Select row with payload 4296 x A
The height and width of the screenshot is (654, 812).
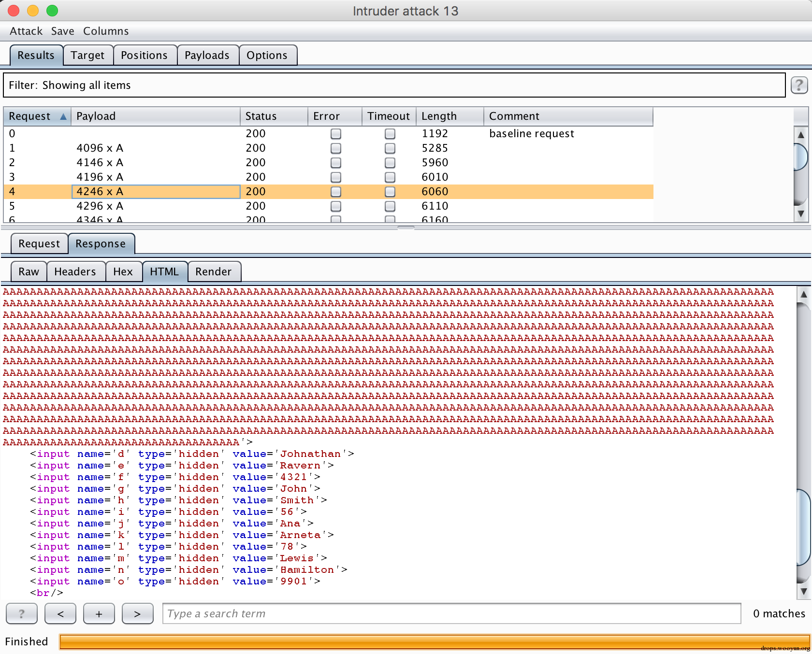328,206
